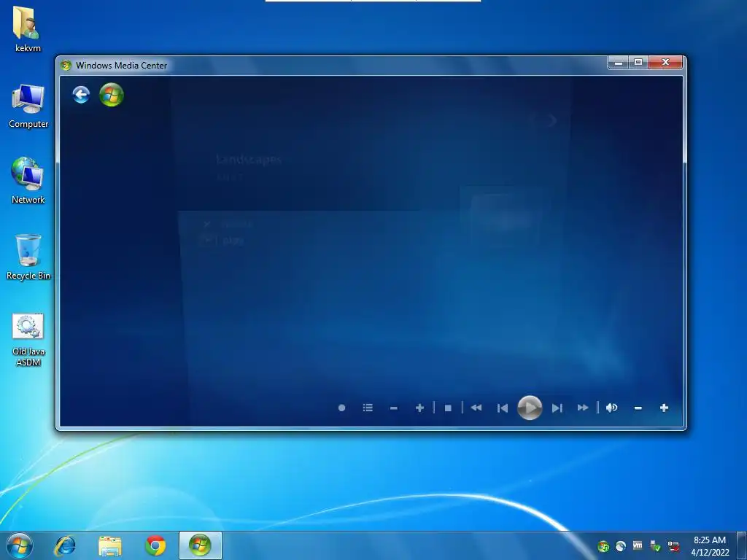Click the record button in transport controls
The height and width of the screenshot is (560, 747).
pos(341,408)
